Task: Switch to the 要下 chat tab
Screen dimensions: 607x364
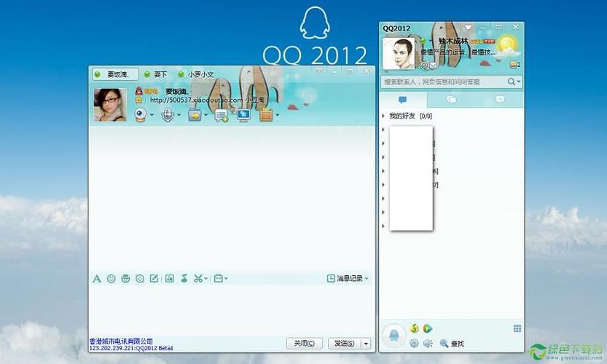Action: click(156, 74)
